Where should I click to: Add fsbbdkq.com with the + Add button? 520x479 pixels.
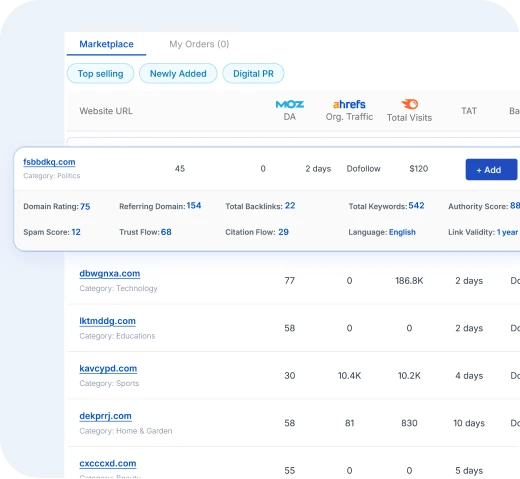click(x=491, y=170)
